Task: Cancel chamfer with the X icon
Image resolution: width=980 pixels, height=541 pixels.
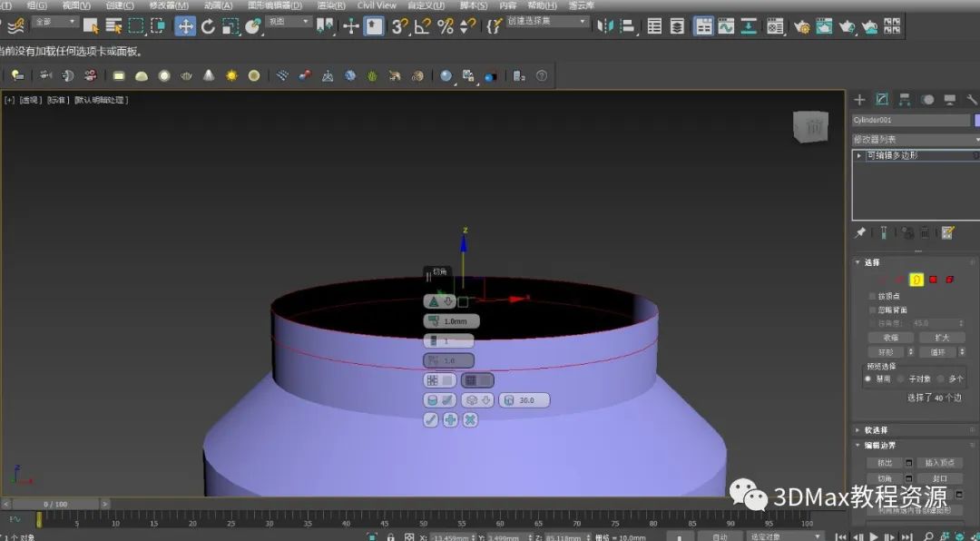Action: 470,419
